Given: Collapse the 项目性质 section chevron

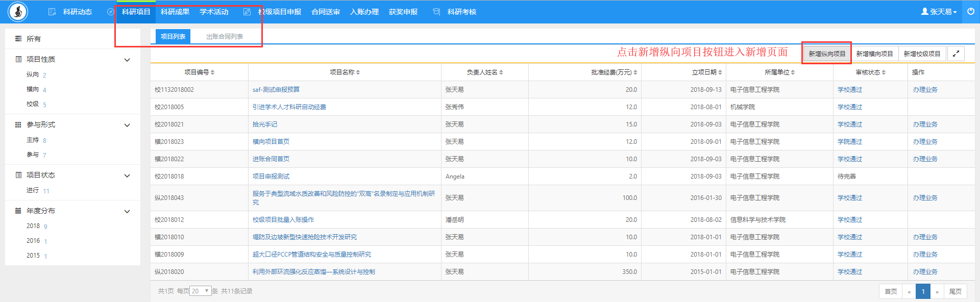Looking at the screenshot, I should (x=127, y=60).
